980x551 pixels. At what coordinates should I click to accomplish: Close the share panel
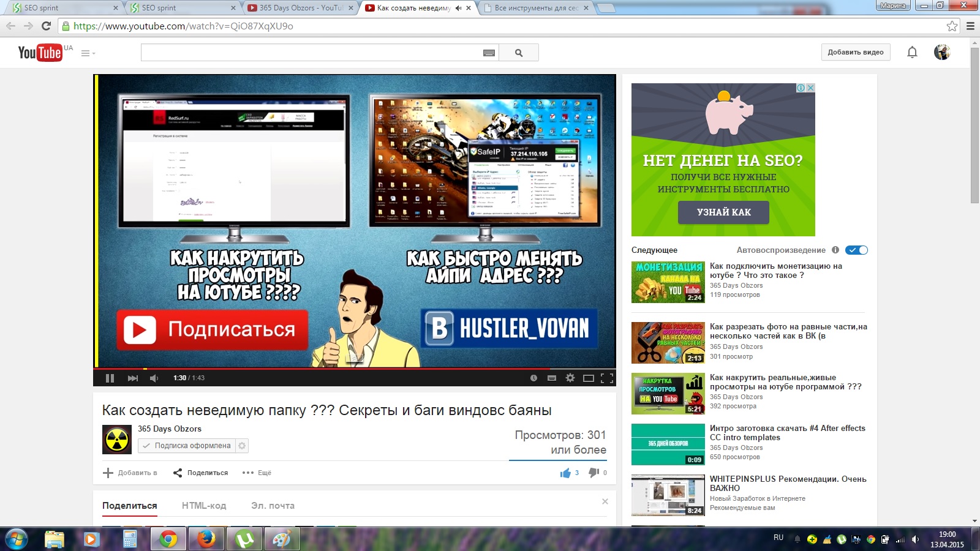605,501
